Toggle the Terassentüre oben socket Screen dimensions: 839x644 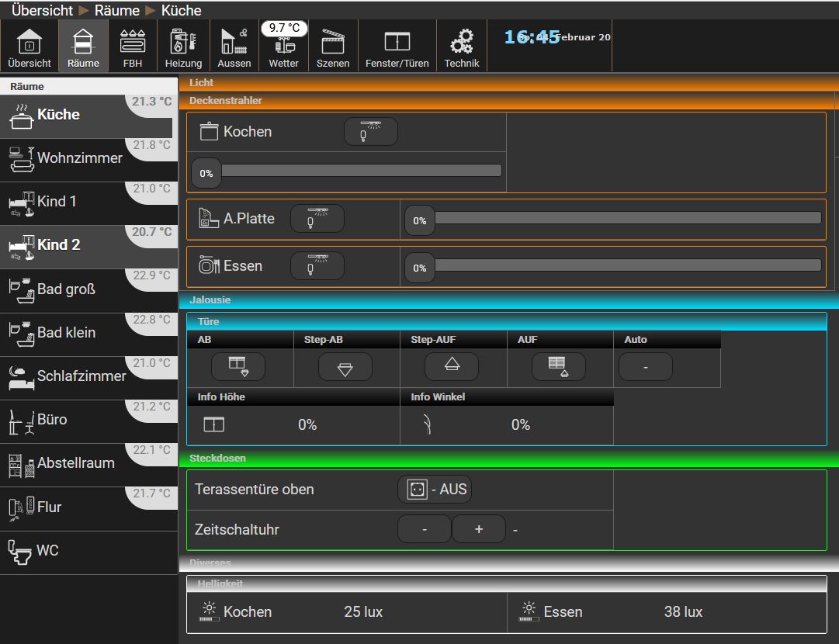[434, 490]
